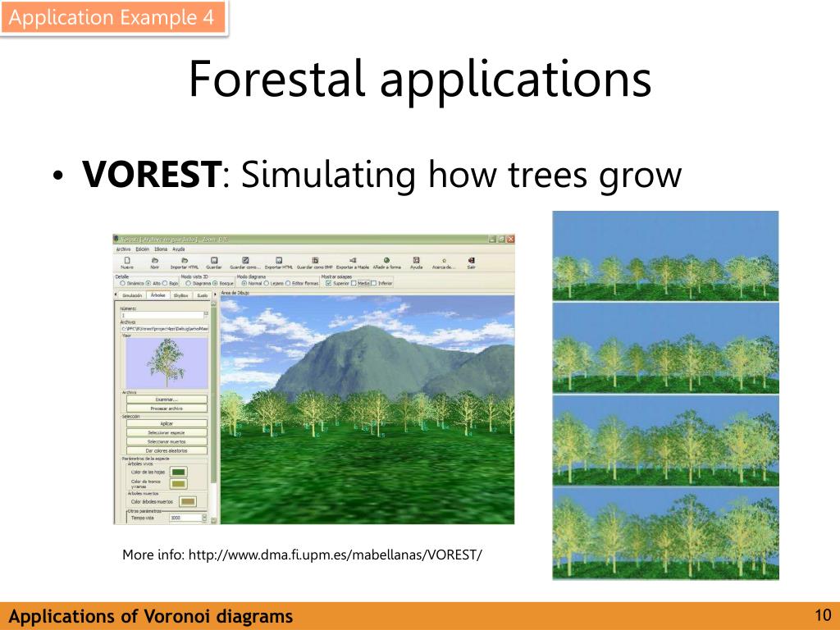Screen dimensions: 840x630
Task: Click the tree preview thumbnail in Visor
Action: (166, 363)
